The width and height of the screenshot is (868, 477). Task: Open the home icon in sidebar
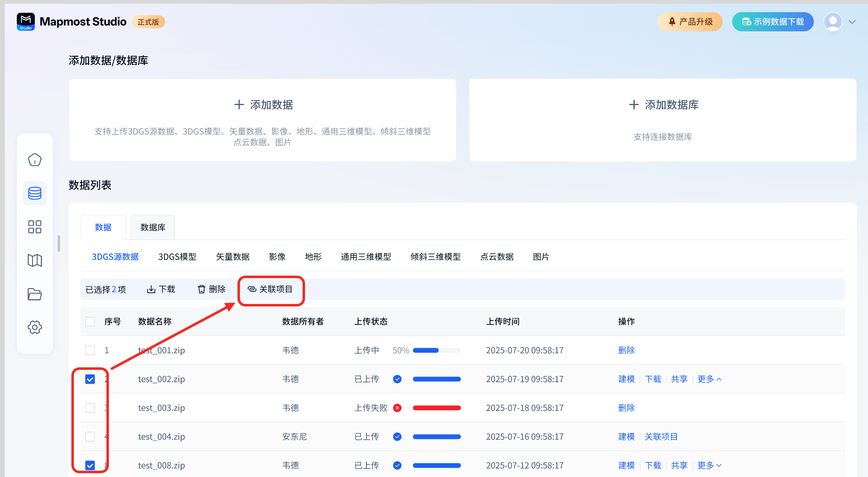(x=35, y=160)
